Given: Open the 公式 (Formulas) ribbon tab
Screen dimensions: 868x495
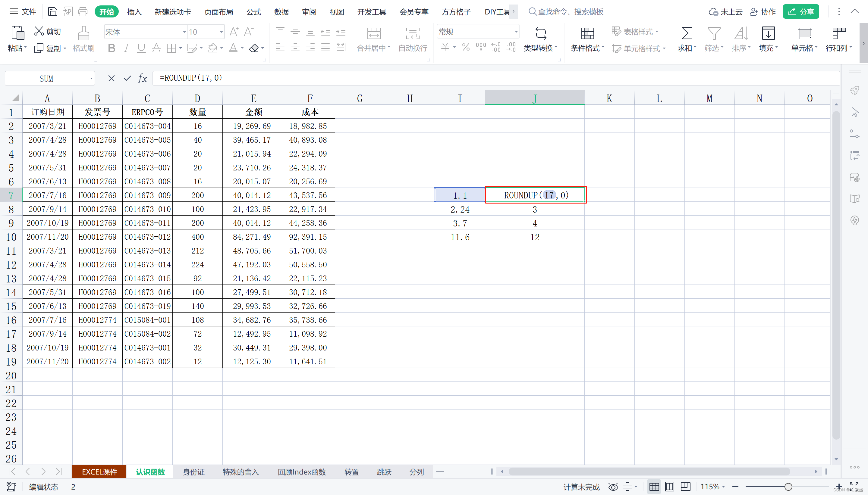Looking at the screenshot, I should pos(254,12).
